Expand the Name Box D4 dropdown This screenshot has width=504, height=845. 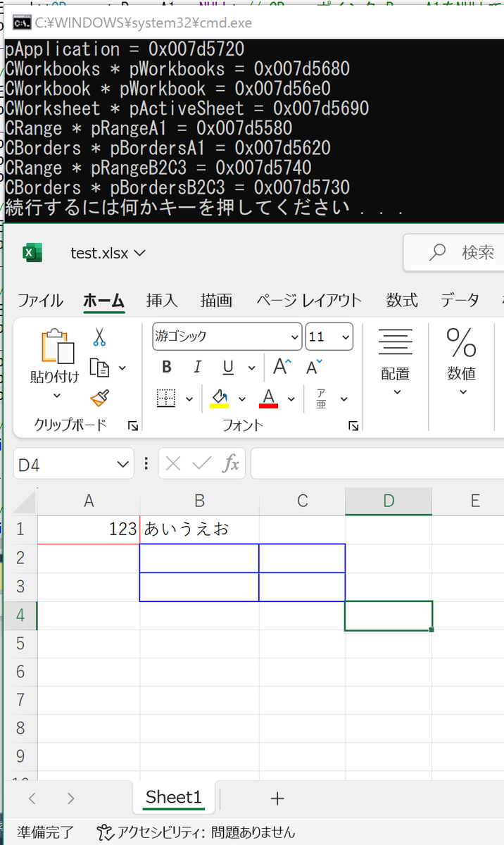(122, 464)
